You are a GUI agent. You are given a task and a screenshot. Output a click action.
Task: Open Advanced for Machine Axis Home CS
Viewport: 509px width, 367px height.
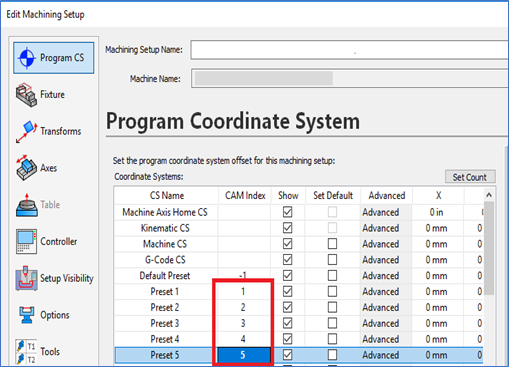[386, 212]
